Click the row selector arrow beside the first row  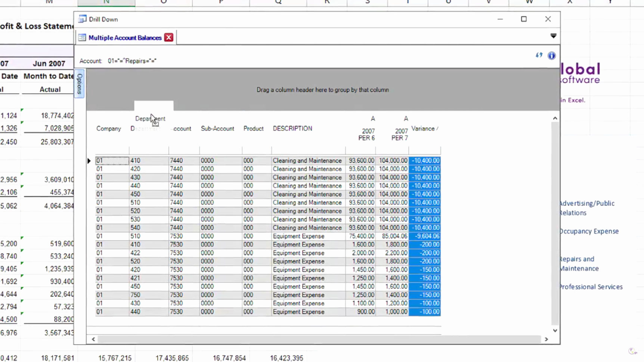pos(89,160)
